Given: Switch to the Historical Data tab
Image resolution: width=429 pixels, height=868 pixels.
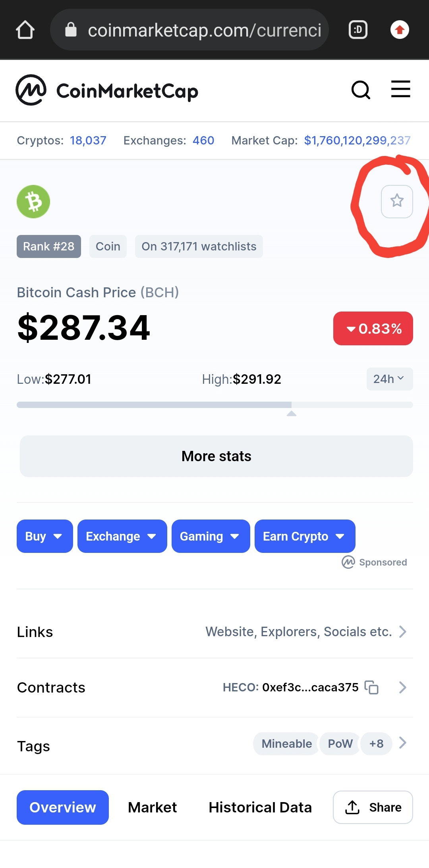Looking at the screenshot, I should [260, 807].
